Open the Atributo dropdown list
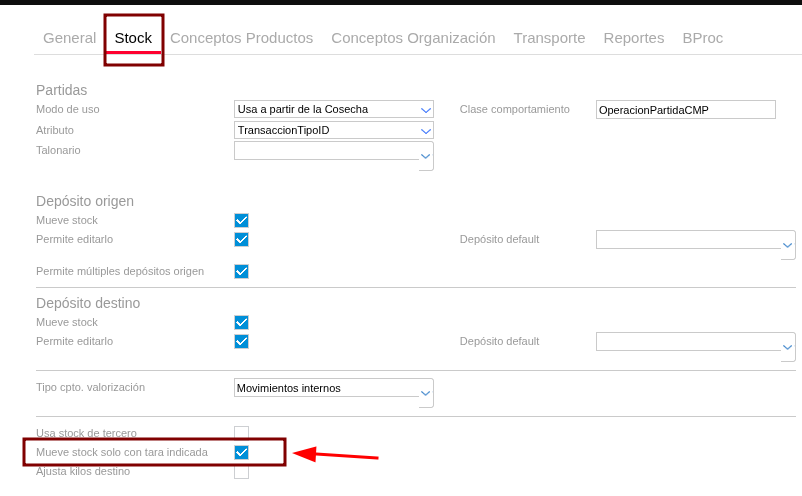Image resolution: width=802 pixels, height=496 pixels. point(426,130)
